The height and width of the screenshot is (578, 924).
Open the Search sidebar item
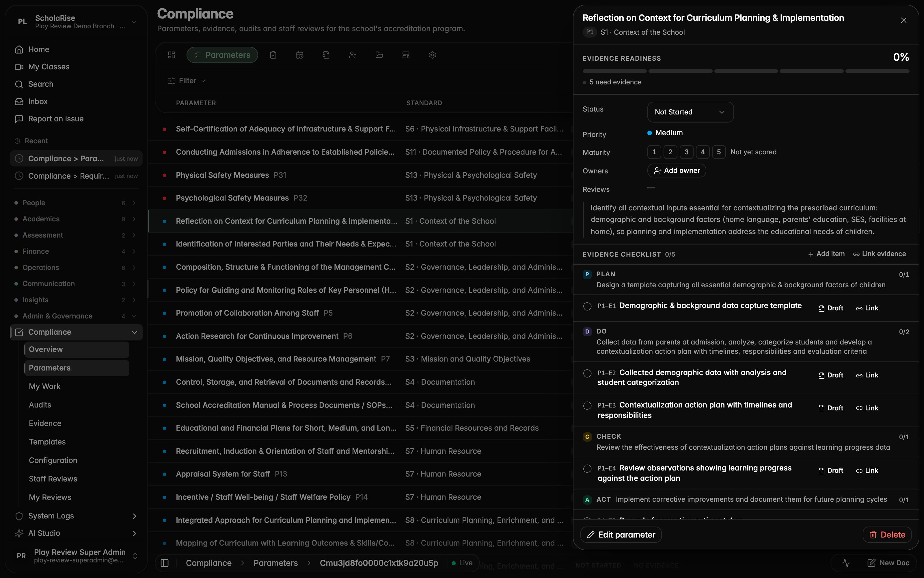pos(76,84)
